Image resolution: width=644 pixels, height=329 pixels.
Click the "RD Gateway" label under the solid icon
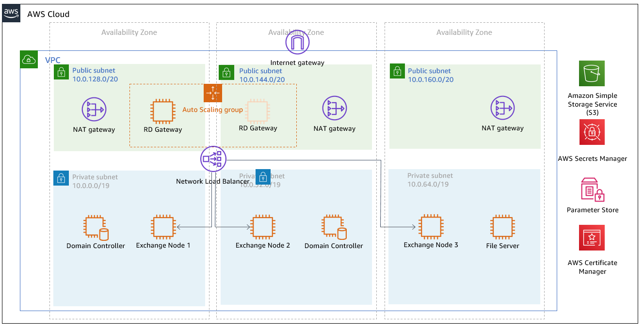[x=163, y=129]
